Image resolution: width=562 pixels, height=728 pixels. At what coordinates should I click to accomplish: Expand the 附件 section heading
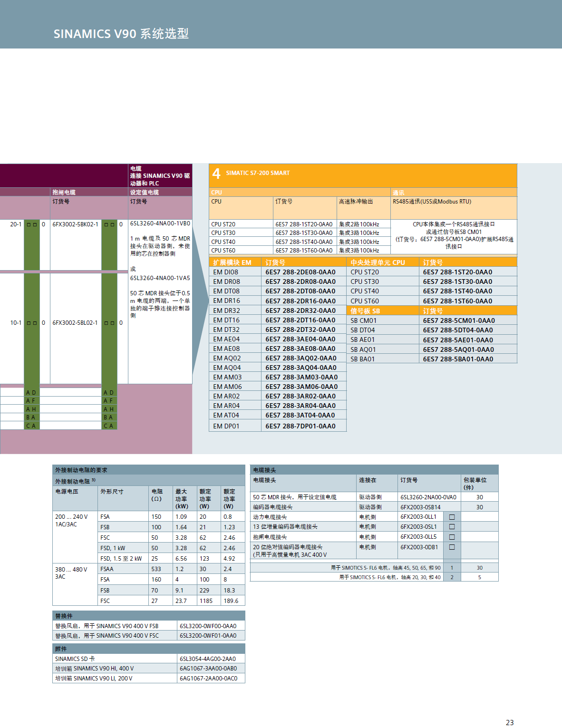click(61, 649)
